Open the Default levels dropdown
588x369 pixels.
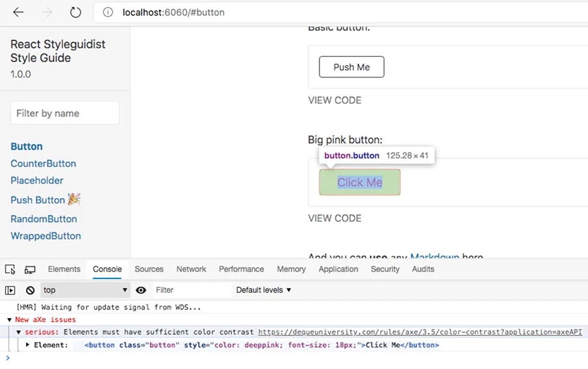[x=263, y=290]
